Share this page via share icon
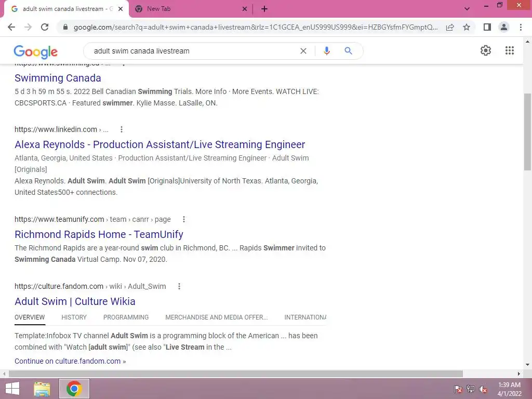The height and width of the screenshot is (399, 532). tap(450, 27)
